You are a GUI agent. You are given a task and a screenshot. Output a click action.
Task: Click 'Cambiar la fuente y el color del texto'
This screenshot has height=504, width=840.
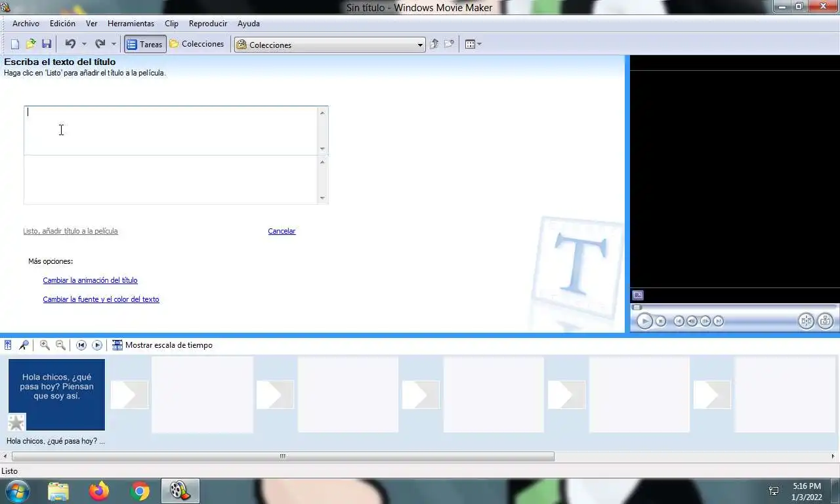[101, 299]
